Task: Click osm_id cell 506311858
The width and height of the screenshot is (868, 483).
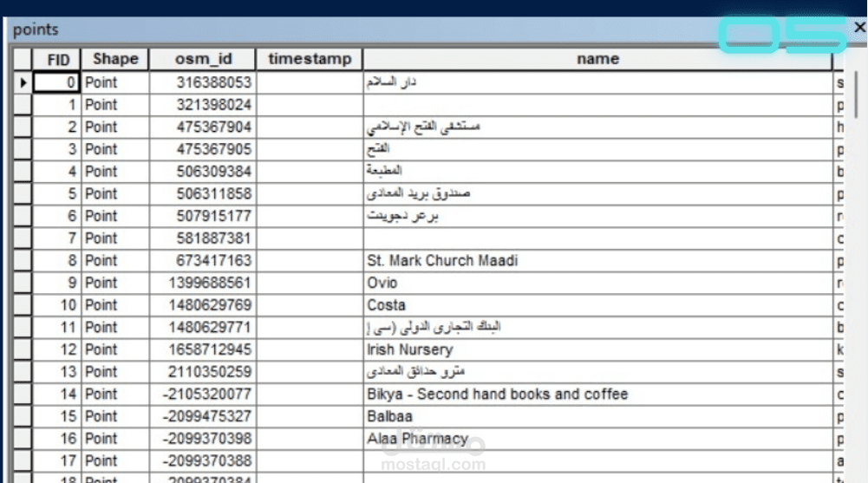Action: tap(203, 193)
